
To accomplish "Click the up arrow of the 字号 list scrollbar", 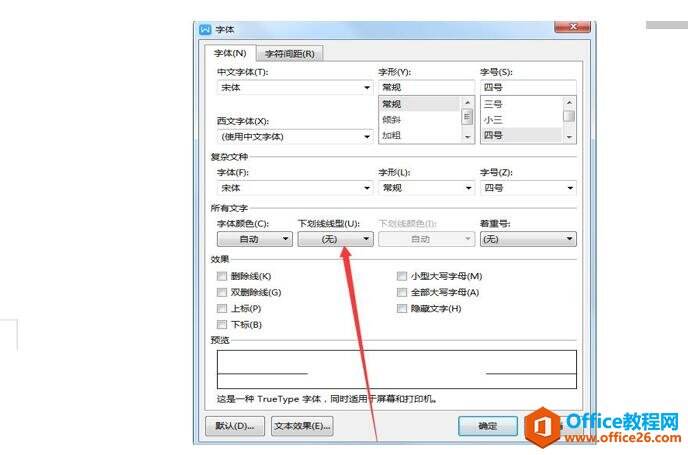I will point(569,102).
